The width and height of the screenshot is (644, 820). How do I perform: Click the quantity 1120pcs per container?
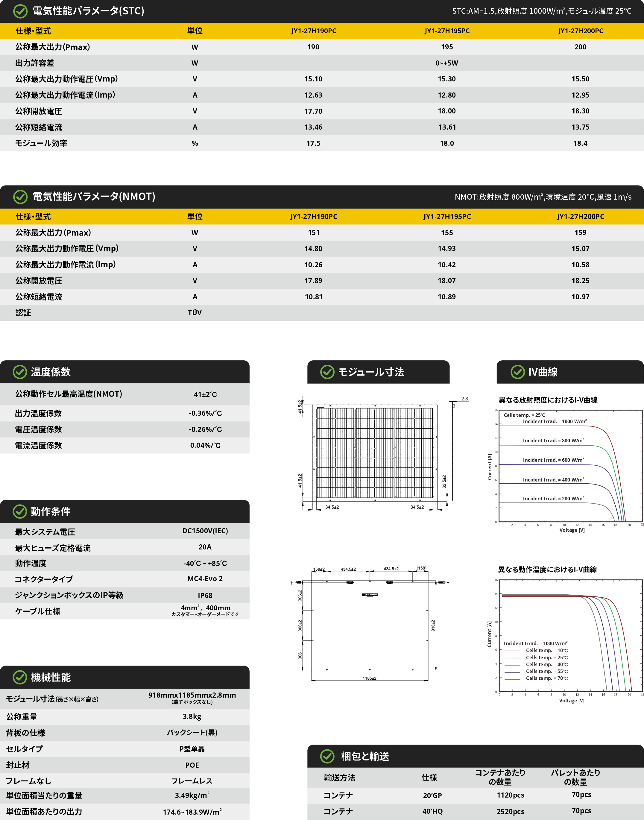(510, 795)
